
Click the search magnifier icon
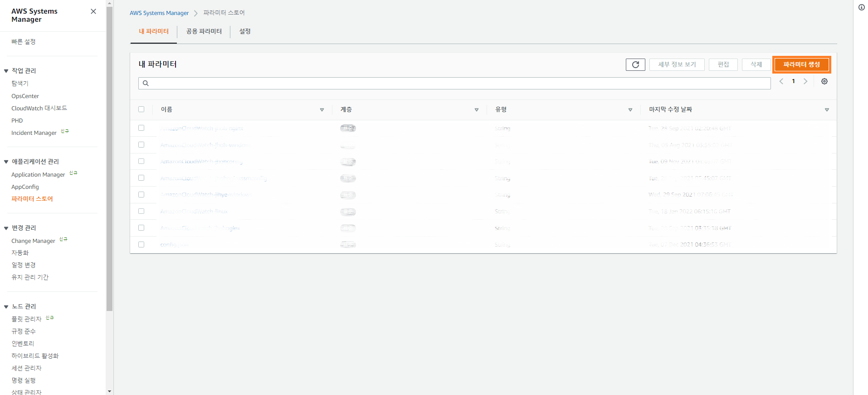click(146, 83)
